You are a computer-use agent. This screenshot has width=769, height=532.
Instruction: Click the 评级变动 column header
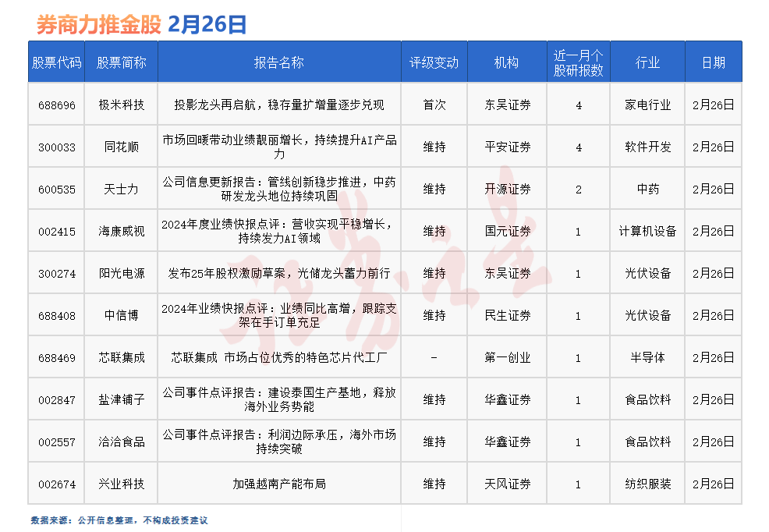click(x=434, y=62)
